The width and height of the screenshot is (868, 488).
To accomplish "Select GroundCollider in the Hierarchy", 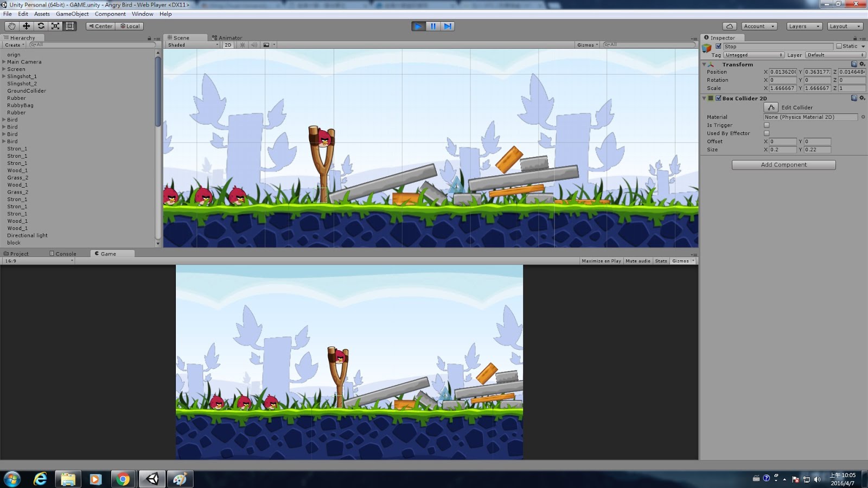I will coord(27,91).
